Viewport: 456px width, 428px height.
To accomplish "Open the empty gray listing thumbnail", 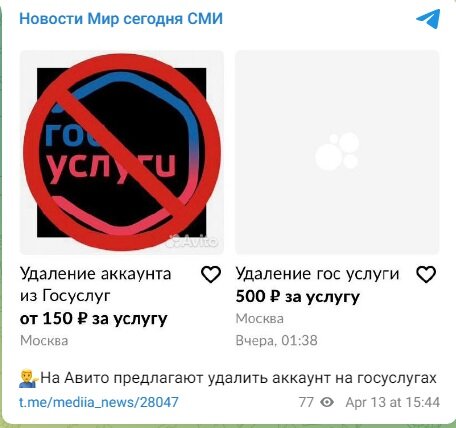I will 337,152.
